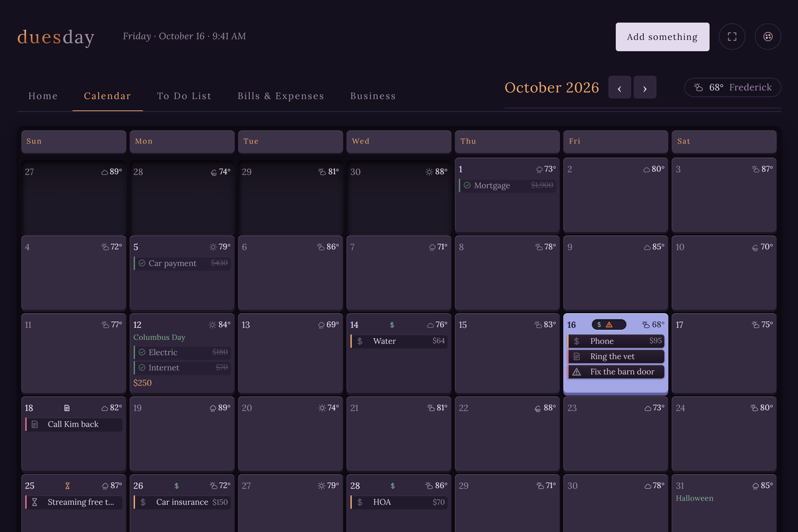Open the Phone $95 bill entry
The height and width of the screenshot is (532, 798).
616,341
